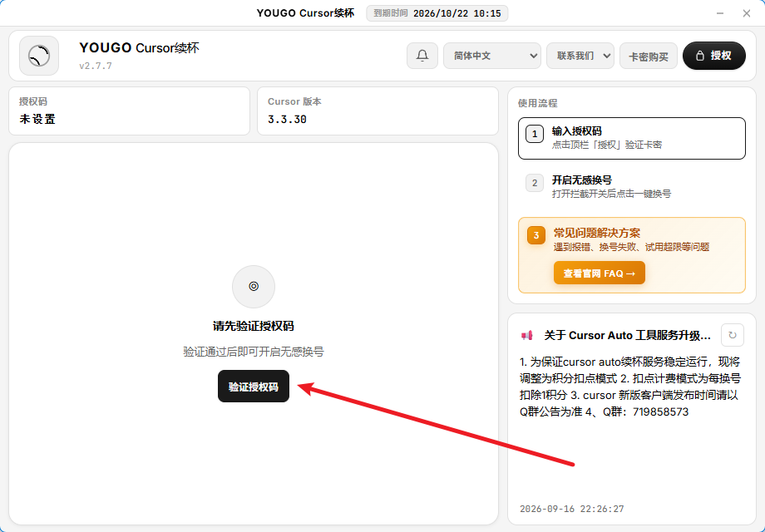Click the 请先验证授权码 heading
Image resolution: width=765 pixels, height=532 pixels.
coord(254,326)
